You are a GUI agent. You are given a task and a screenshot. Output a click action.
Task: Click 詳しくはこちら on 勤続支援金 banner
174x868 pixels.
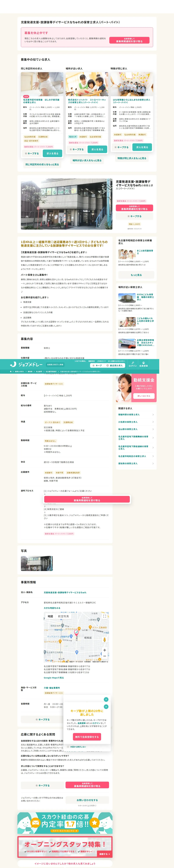coord(144,396)
